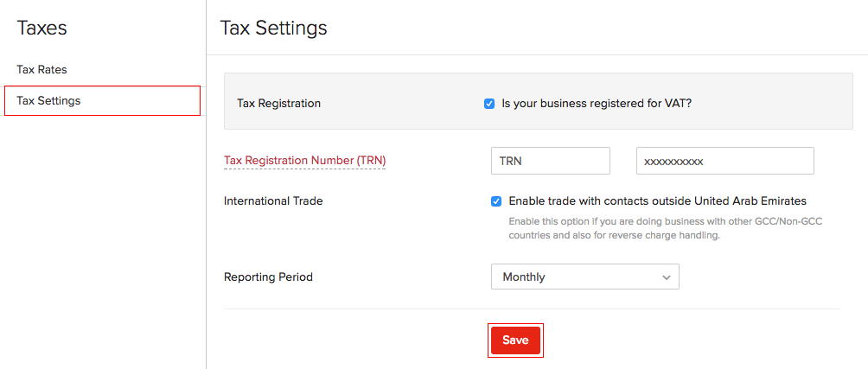Viewport: 868px width, 369px height.
Task: Click the chevron arrow on the Monthly dropdown
Action: [x=666, y=277]
